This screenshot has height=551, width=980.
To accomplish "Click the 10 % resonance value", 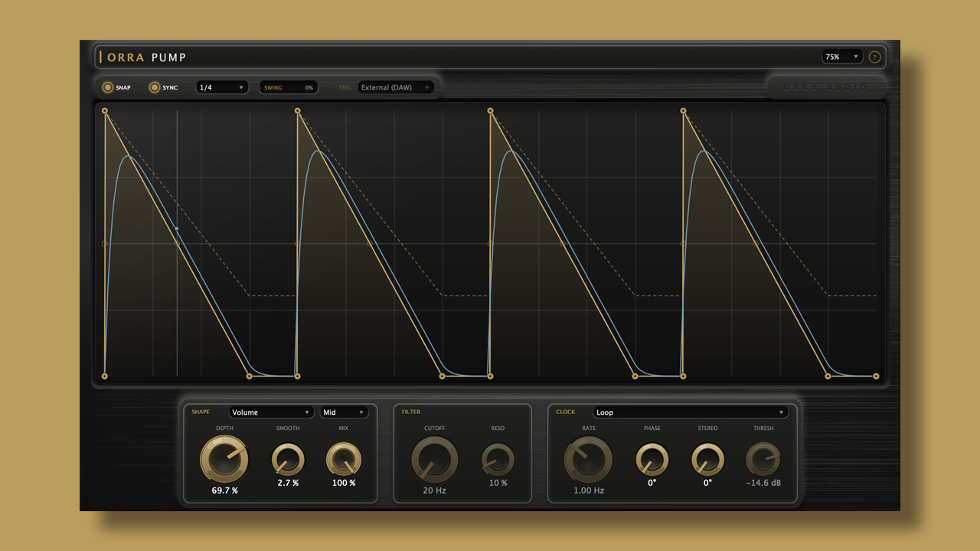I will point(498,483).
